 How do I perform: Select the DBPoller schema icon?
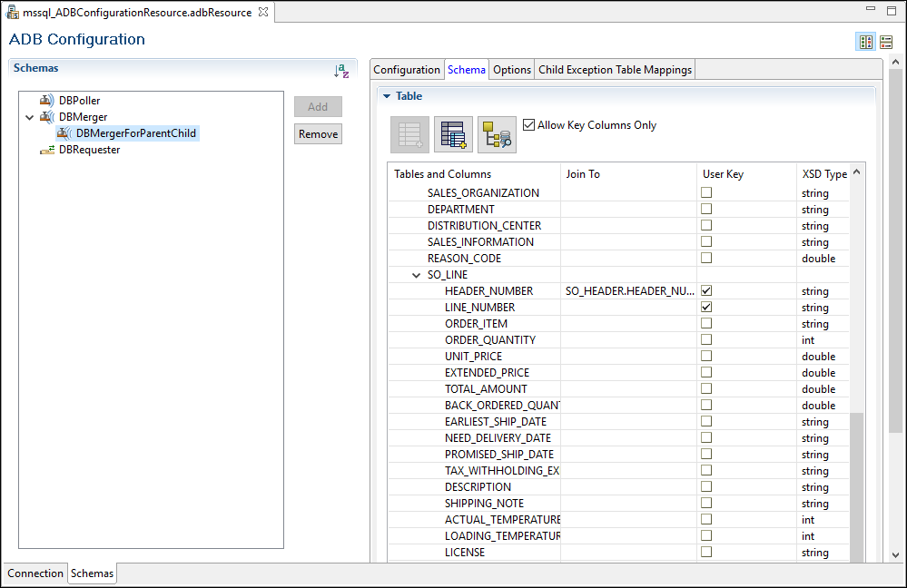[46, 101]
